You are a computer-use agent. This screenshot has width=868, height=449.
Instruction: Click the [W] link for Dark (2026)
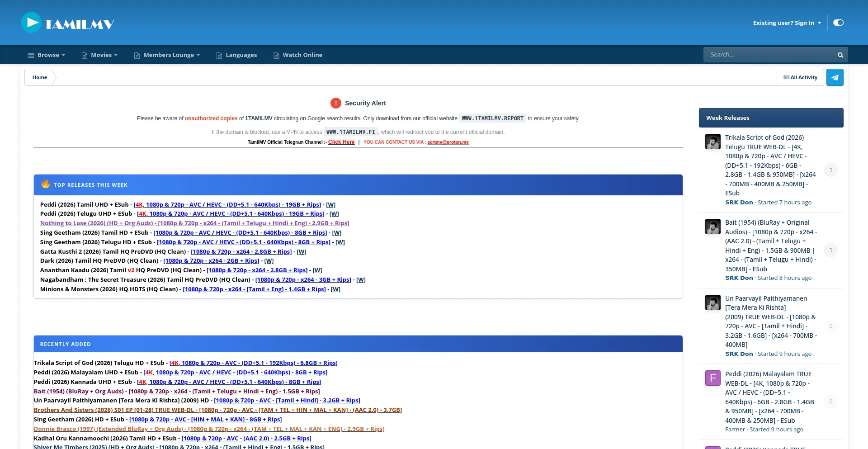[x=269, y=260]
